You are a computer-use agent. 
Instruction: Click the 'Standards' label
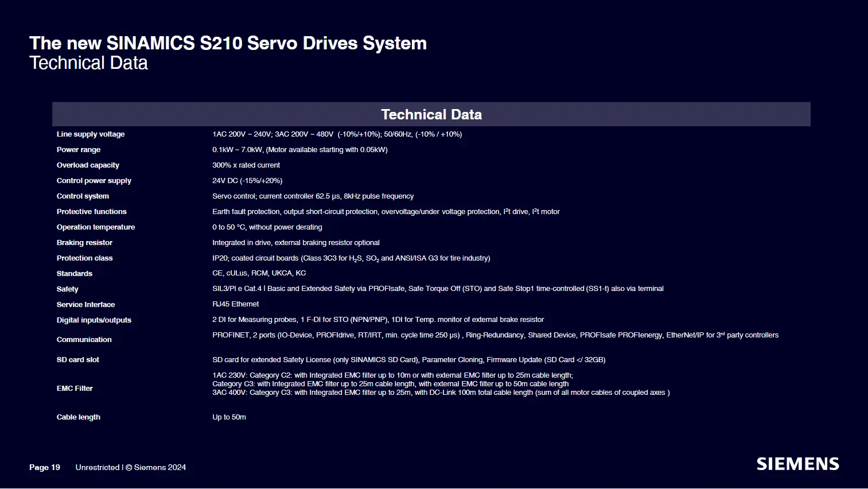coord(75,274)
